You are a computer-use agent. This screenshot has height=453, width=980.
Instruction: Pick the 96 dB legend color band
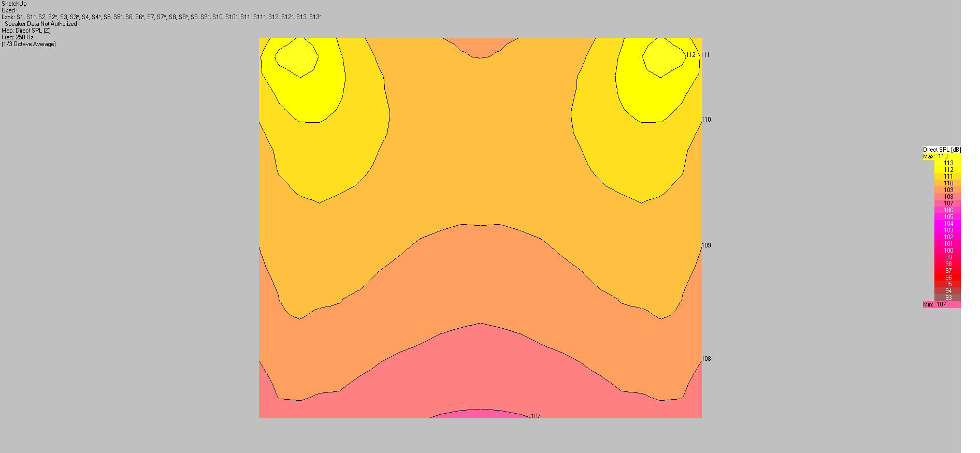click(947, 277)
